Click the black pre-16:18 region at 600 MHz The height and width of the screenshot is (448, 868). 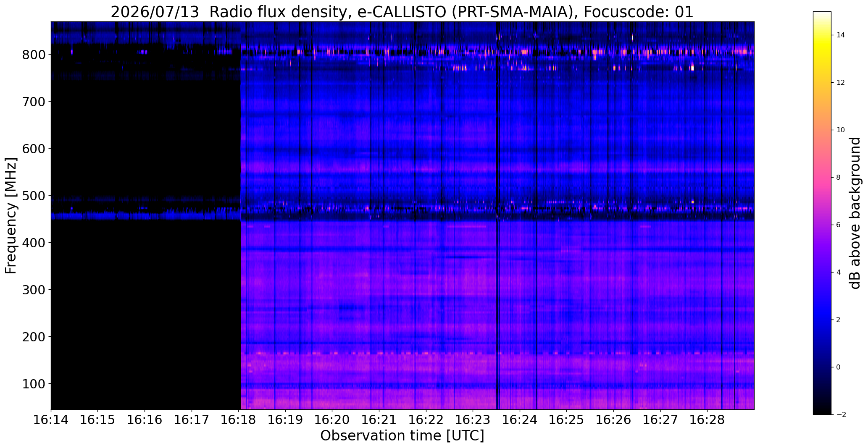click(145, 149)
